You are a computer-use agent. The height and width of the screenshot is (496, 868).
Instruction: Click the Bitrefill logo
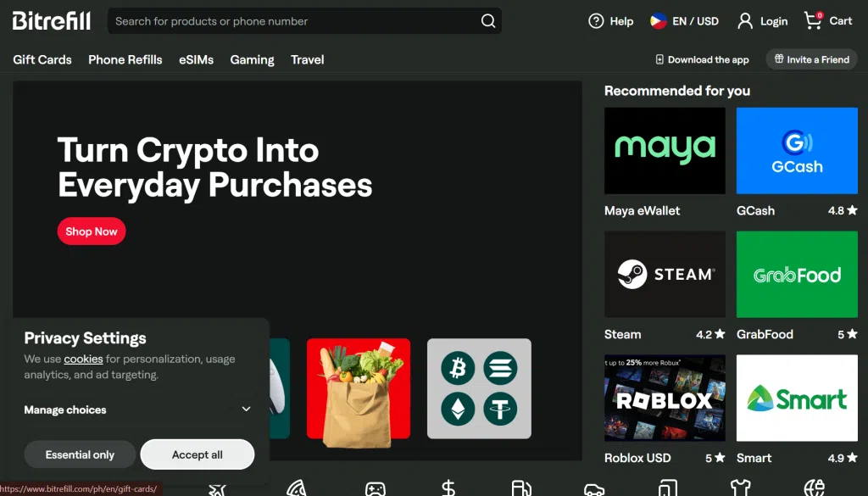[x=52, y=21]
